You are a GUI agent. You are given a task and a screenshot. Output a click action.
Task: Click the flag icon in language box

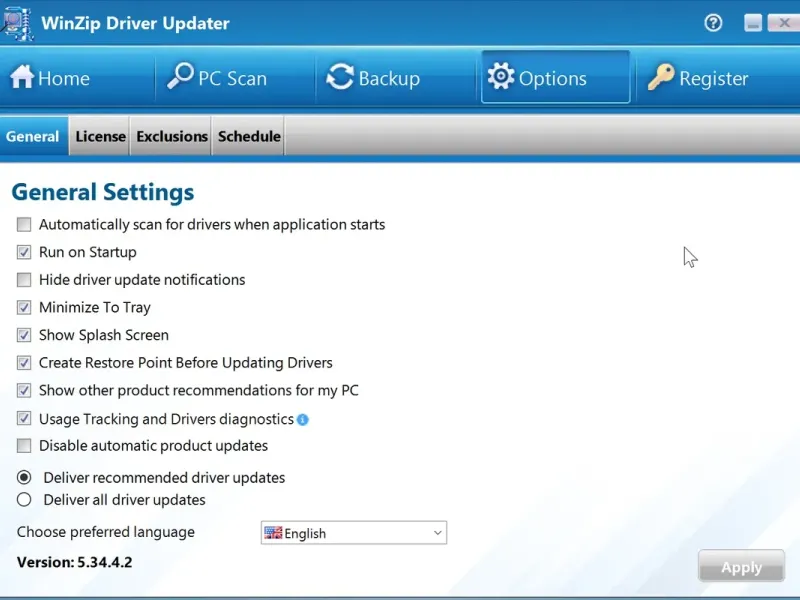tap(273, 533)
